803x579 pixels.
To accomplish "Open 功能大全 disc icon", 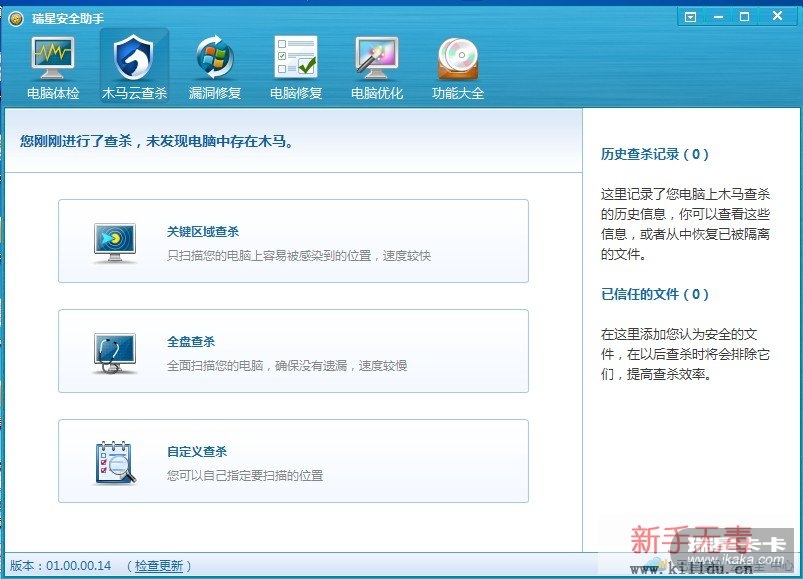I will click(x=458, y=59).
